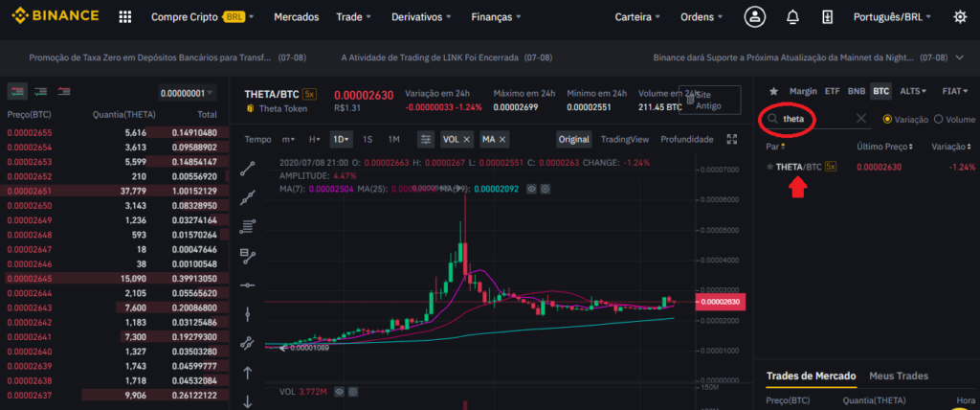The width and height of the screenshot is (980, 410).
Task: Switch to Meus Trades tab
Action: 898,376
